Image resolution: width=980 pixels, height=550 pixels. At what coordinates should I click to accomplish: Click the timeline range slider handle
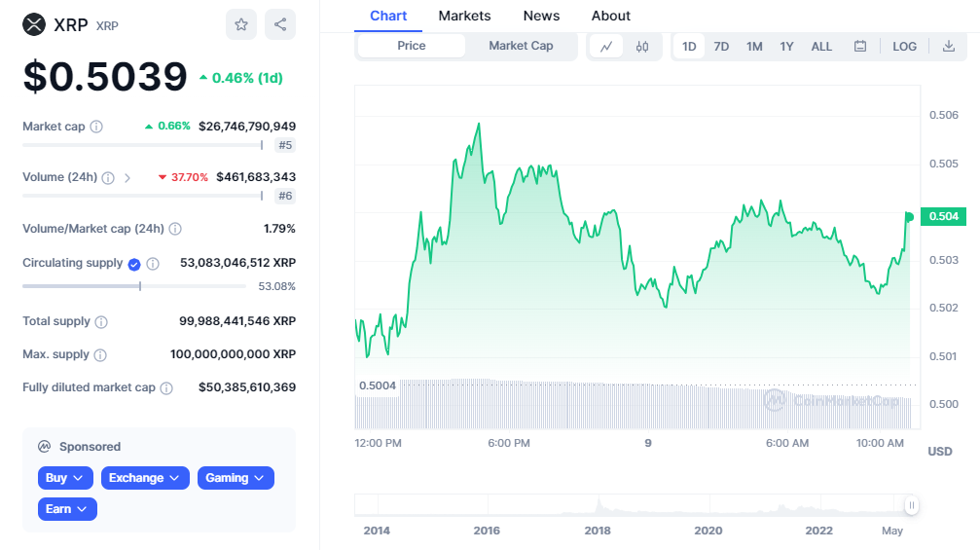tap(911, 505)
